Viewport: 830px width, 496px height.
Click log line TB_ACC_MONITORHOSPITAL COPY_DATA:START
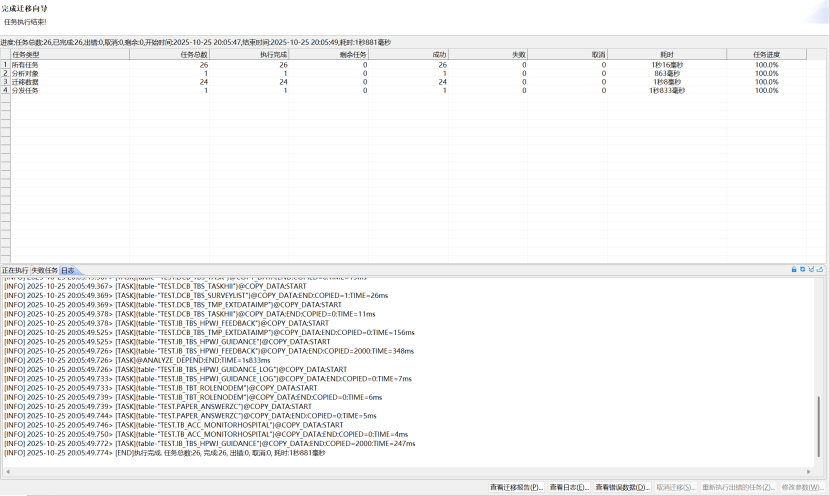[174, 425]
